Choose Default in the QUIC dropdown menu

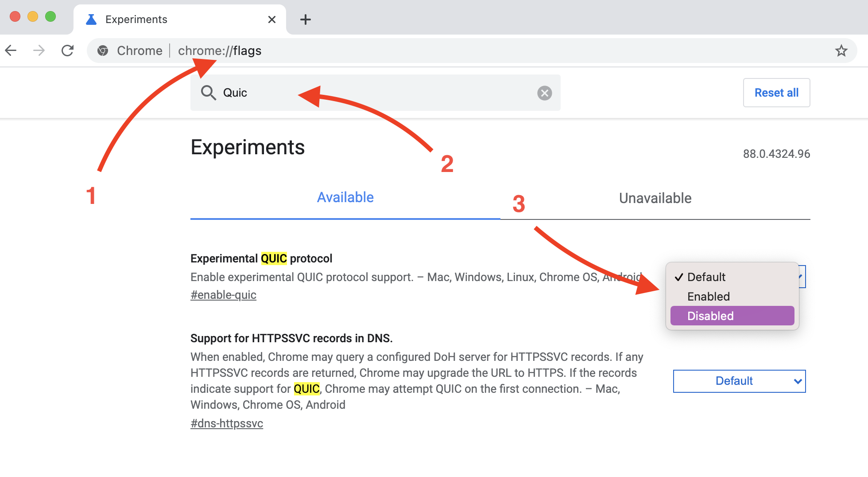(x=732, y=277)
